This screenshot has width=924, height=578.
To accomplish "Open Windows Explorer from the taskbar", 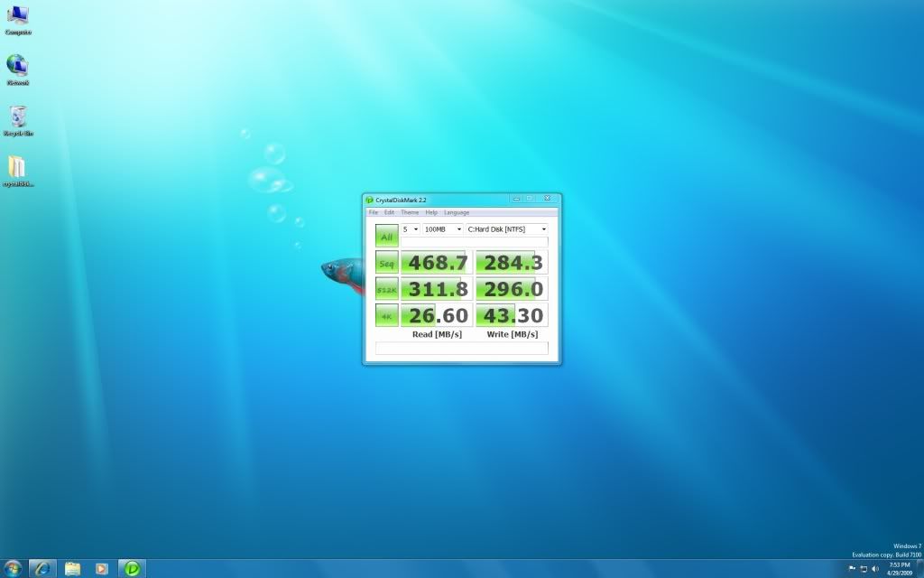I will click(x=72, y=568).
